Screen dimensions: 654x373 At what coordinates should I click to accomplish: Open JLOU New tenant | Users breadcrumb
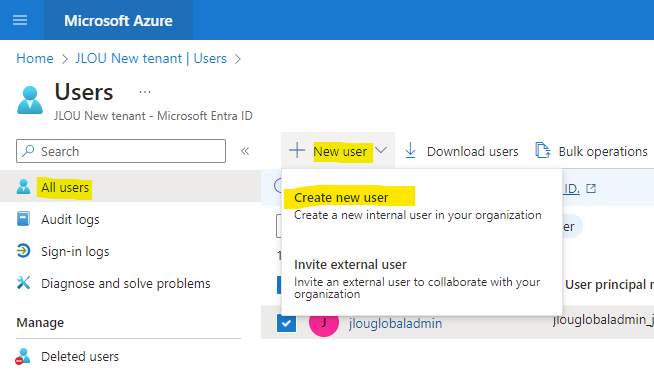point(151,58)
